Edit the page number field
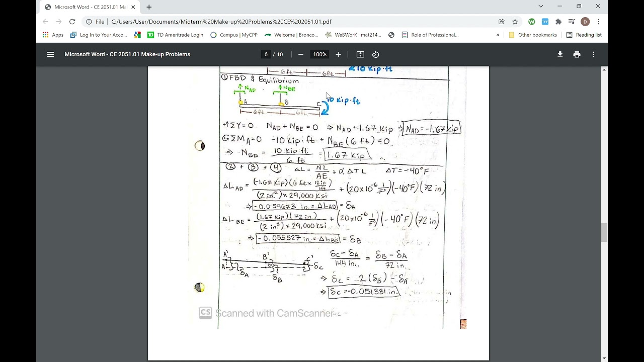 pos(266,54)
